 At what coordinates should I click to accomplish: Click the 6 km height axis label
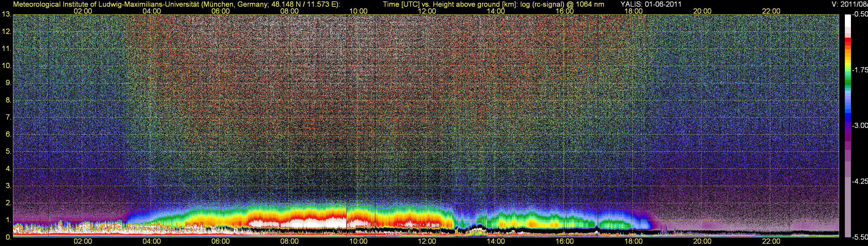(x=8, y=135)
